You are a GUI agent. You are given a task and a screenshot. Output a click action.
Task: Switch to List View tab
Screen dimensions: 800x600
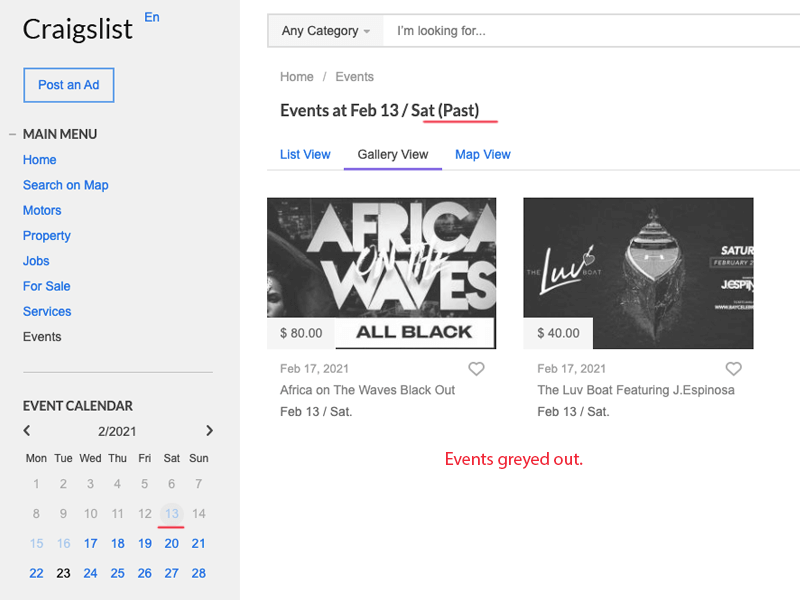point(305,155)
